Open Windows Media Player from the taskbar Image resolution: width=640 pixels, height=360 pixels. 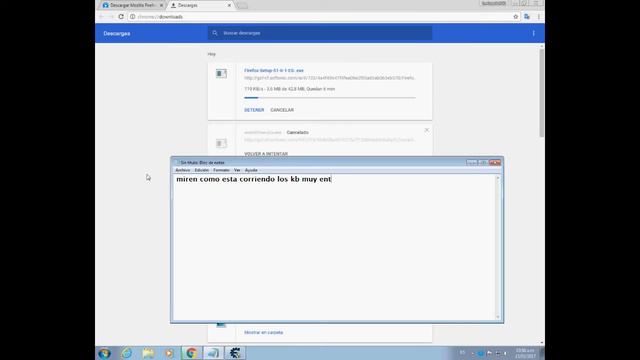tap(169, 353)
